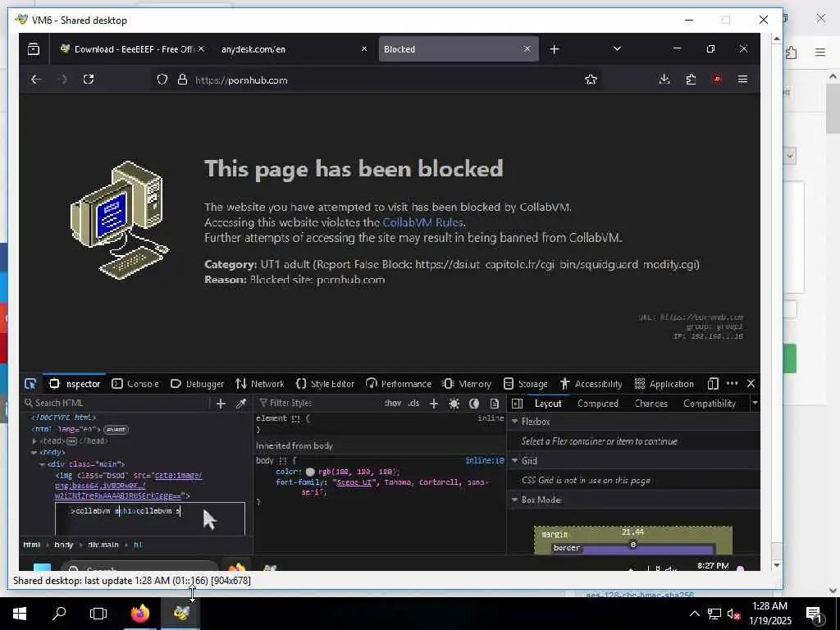Collapse the Grid section
840x630 pixels.
515,461
